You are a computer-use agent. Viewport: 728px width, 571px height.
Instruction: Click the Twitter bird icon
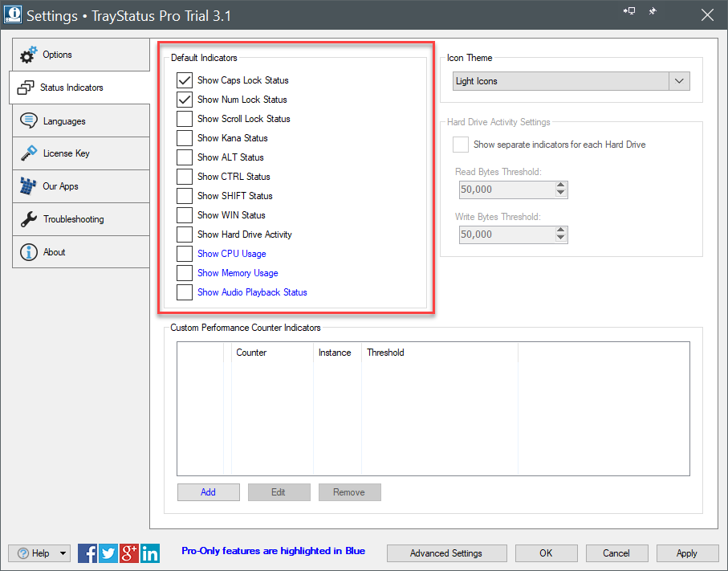pyautogui.click(x=108, y=553)
